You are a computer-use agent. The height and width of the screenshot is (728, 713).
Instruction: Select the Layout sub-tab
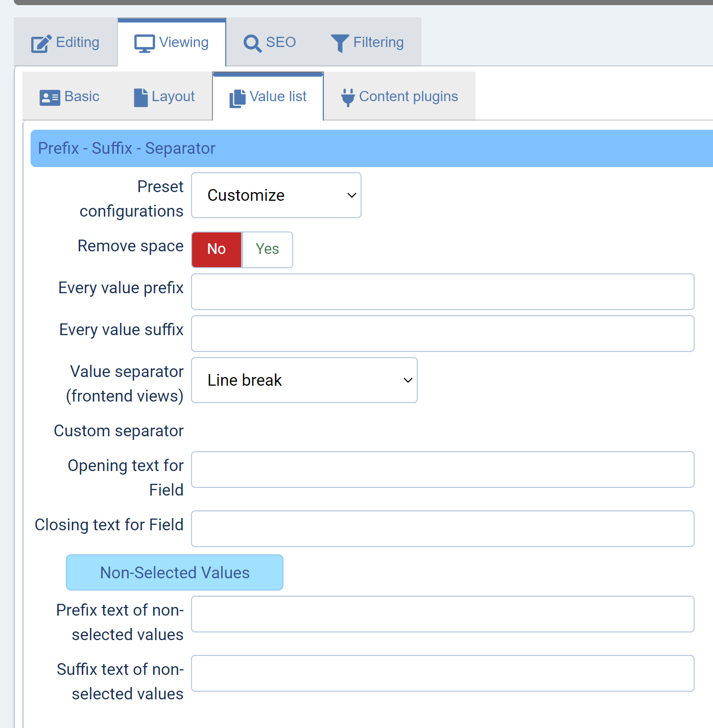point(164,97)
